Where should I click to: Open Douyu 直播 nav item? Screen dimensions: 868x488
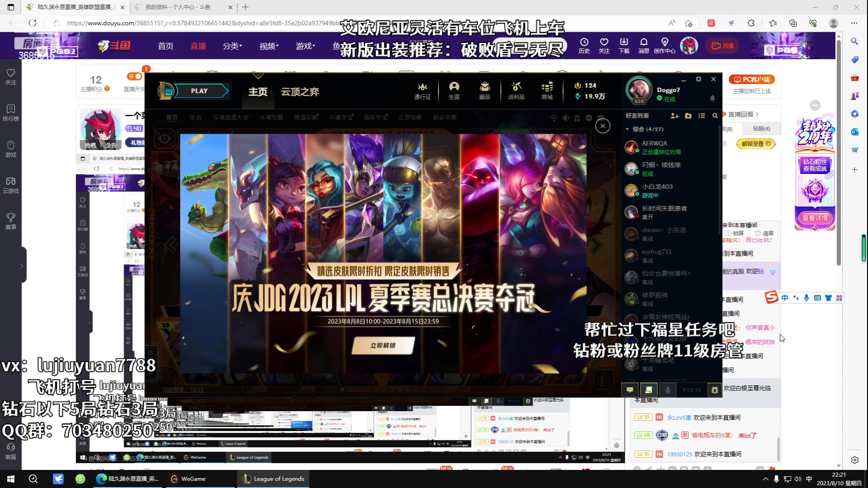(198, 46)
